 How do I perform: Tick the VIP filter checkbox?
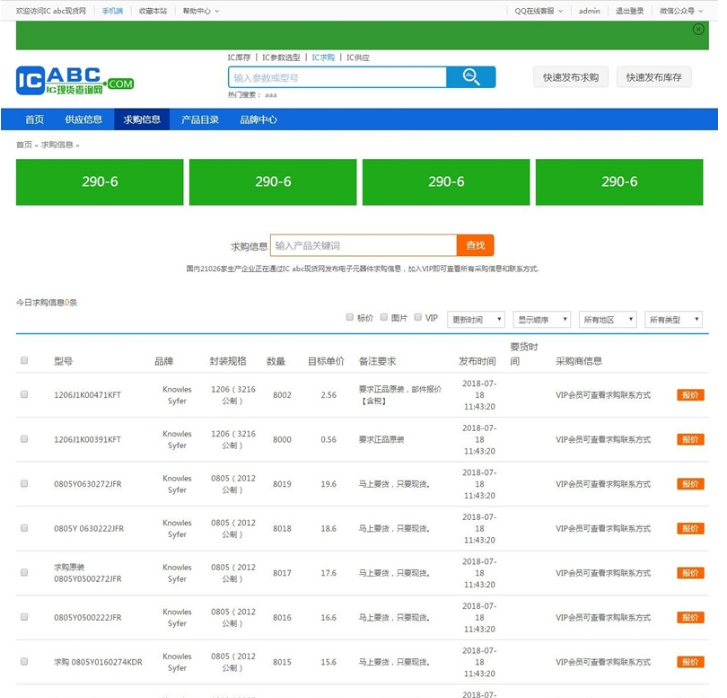(x=418, y=317)
